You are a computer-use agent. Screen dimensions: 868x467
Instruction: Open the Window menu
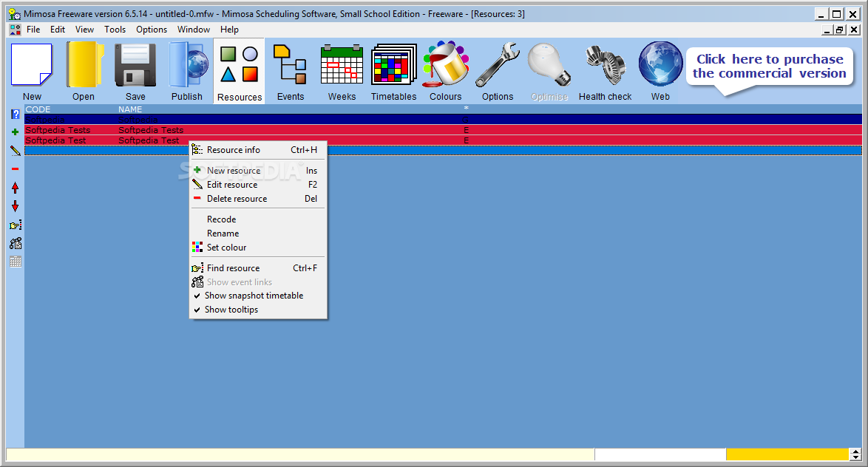[194, 30]
